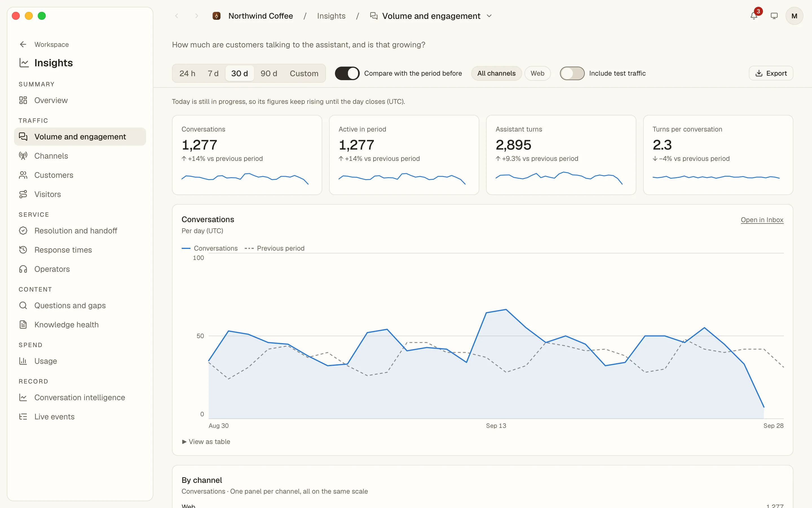The width and height of the screenshot is (812, 508).
Task: Click the Overview grid icon
Action: tap(23, 100)
